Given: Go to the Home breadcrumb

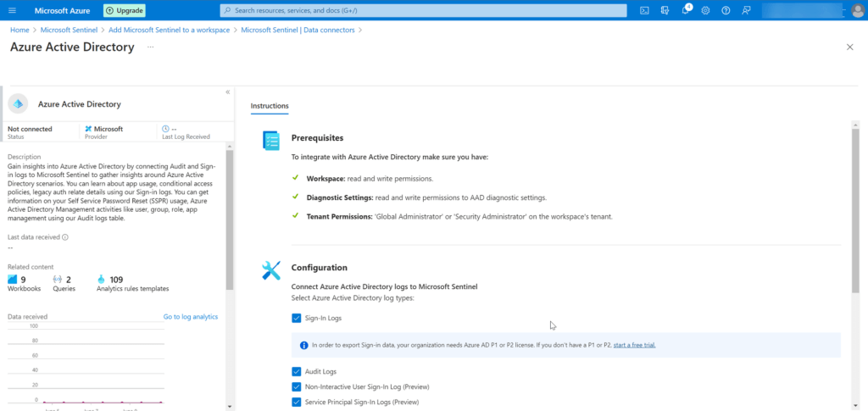Looking at the screenshot, I should click(19, 30).
